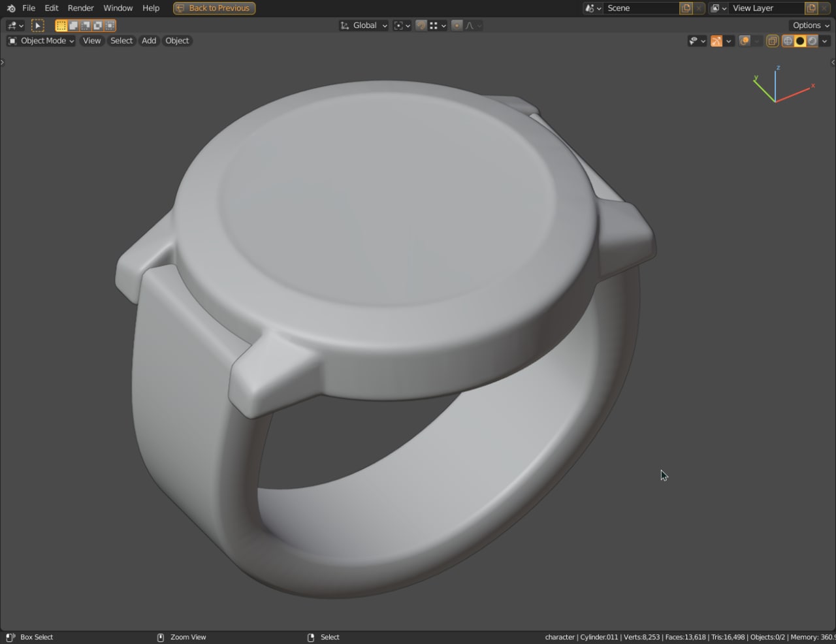Toggle X-Ray mode

pyautogui.click(x=773, y=41)
